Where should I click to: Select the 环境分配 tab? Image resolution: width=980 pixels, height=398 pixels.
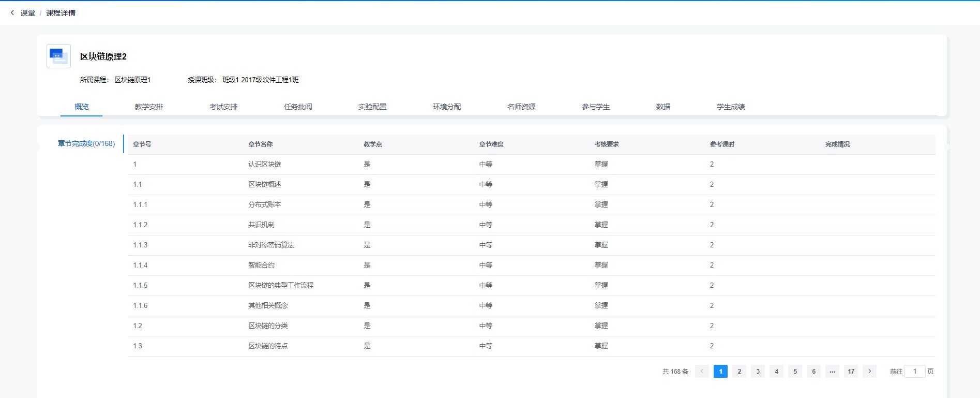[447, 107]
